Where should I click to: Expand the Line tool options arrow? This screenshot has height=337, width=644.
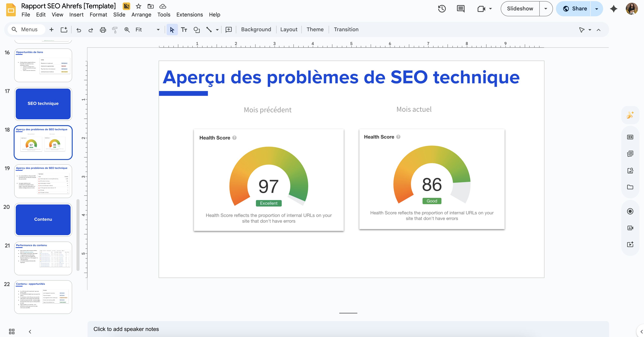[x=217, y=30]
